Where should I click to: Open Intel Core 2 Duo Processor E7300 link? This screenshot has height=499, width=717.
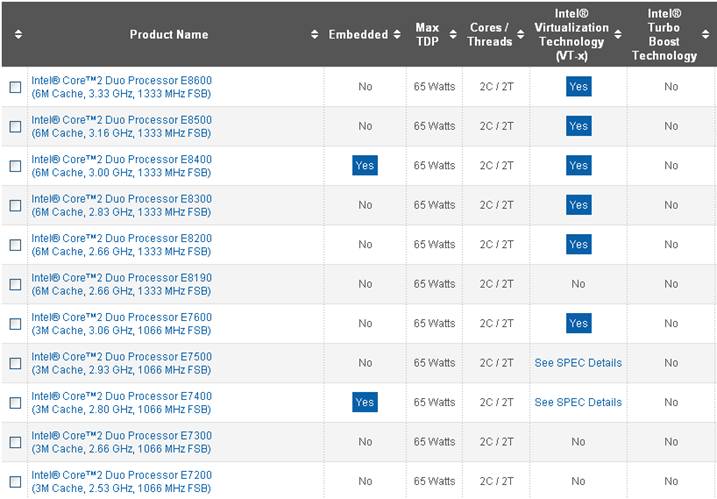(122, 442)
